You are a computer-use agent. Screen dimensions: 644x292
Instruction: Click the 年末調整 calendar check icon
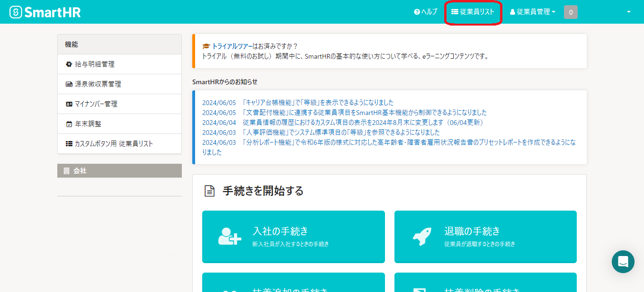point(69,124)
